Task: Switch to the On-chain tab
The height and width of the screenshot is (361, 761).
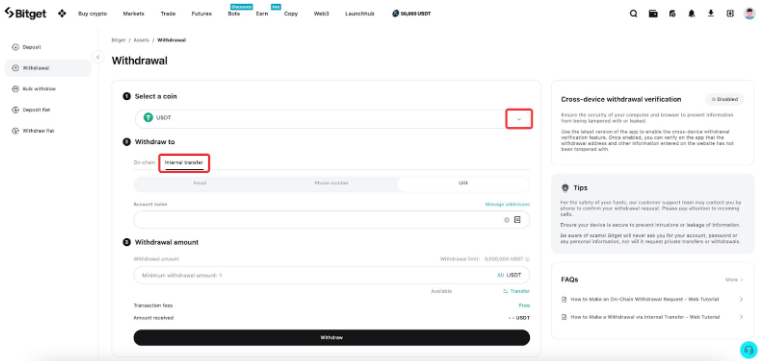Action: click(144, 163)
